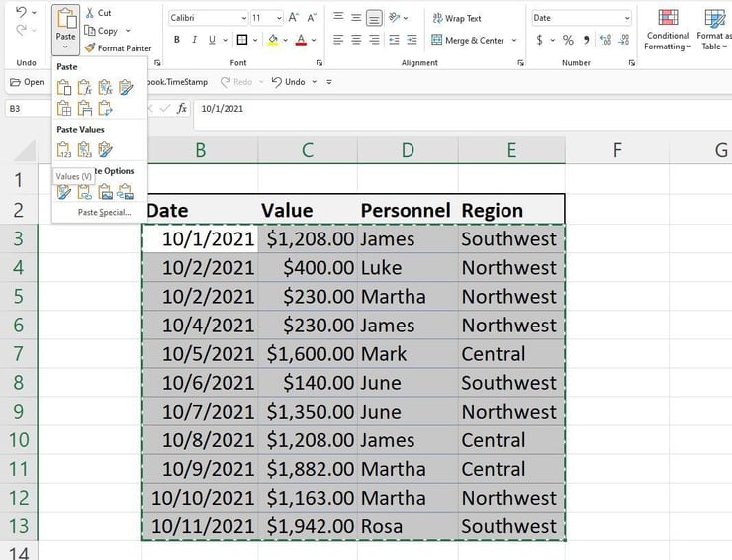
Task: Choose the Paste Formulas option in the Paste menu
Action: click(84, 87)
